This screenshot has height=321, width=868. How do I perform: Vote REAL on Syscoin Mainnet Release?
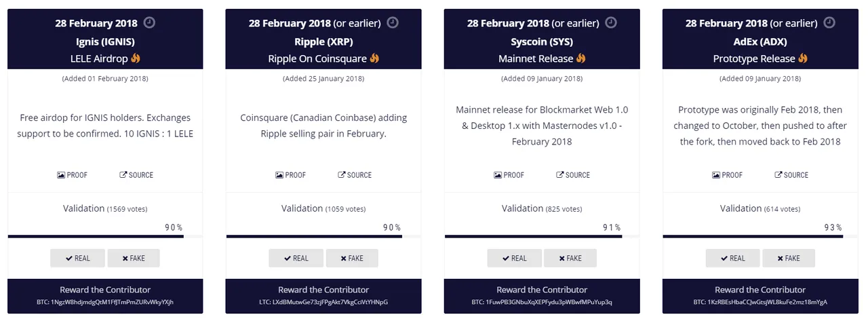point(515,258)
